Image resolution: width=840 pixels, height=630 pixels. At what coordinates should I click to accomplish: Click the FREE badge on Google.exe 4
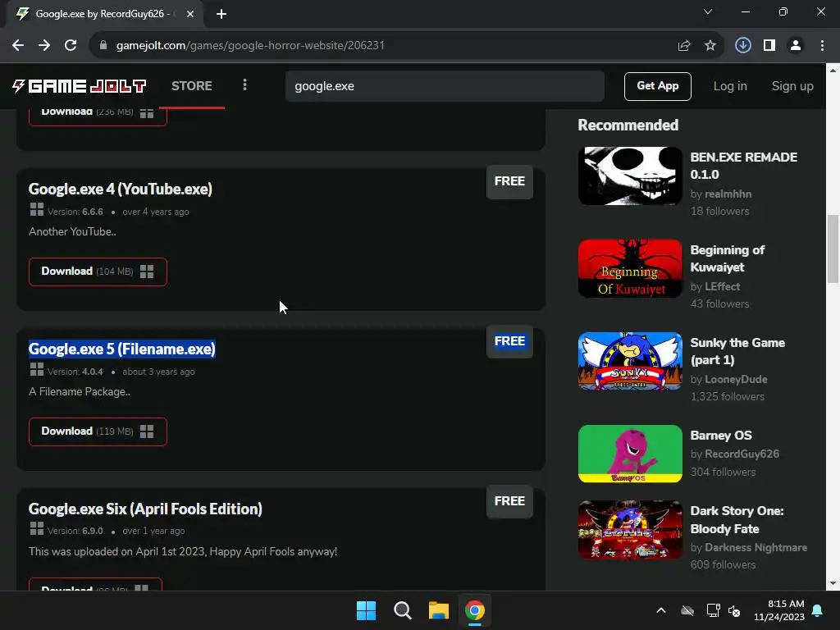509,181
